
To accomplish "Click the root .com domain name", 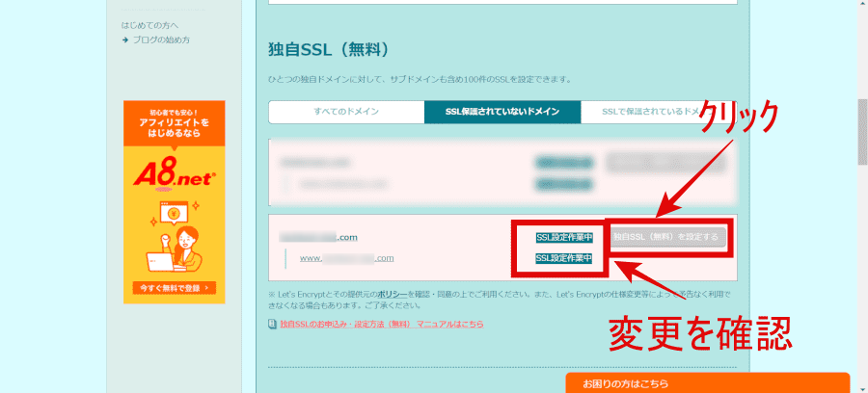I will [x=319, y=236].
